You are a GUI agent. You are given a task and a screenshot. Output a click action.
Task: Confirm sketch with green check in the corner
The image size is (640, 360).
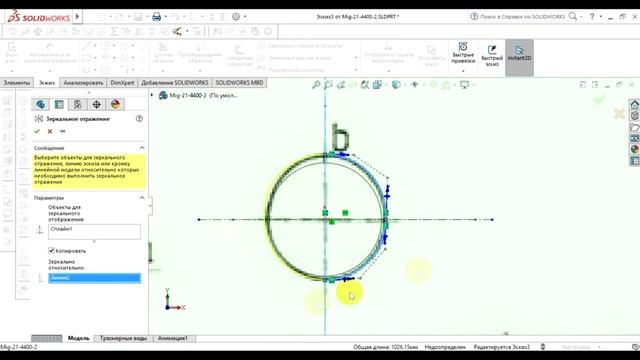click(599, 99)
